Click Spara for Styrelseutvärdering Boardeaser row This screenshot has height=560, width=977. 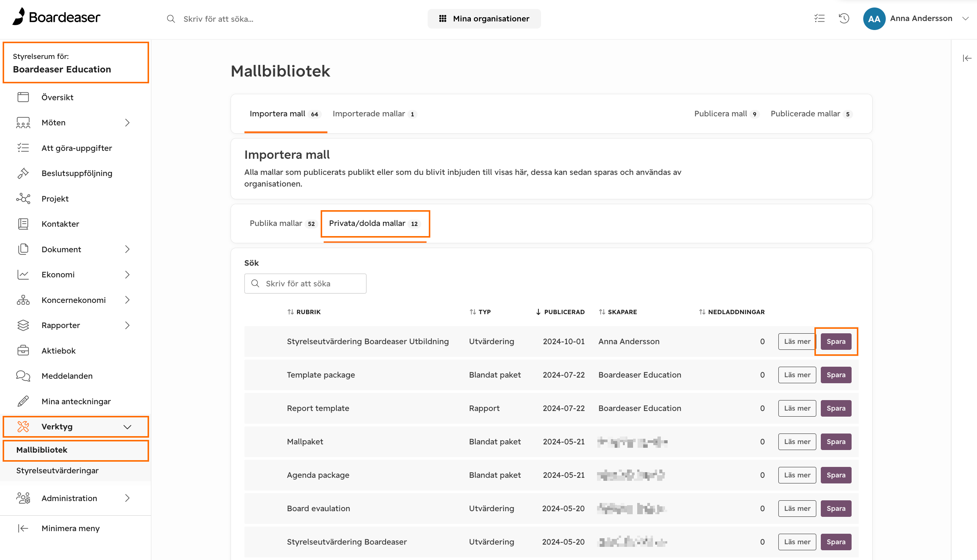836,542
